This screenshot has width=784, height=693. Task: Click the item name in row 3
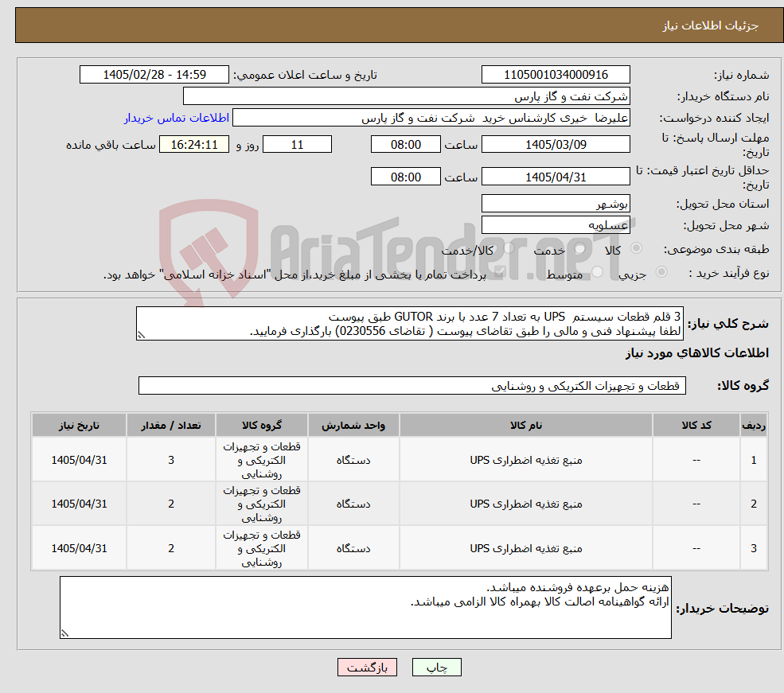pyautogui.click(x=526, y=549)
